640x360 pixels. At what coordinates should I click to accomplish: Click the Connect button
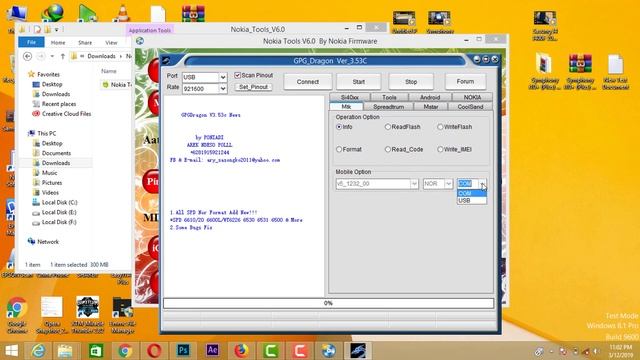[x=308, y=82]
